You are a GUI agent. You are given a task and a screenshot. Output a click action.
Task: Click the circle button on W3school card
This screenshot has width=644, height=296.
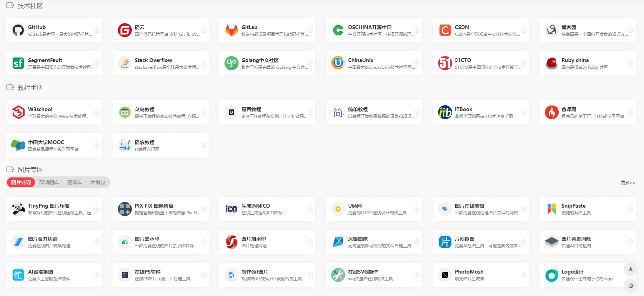coord(97,112)
